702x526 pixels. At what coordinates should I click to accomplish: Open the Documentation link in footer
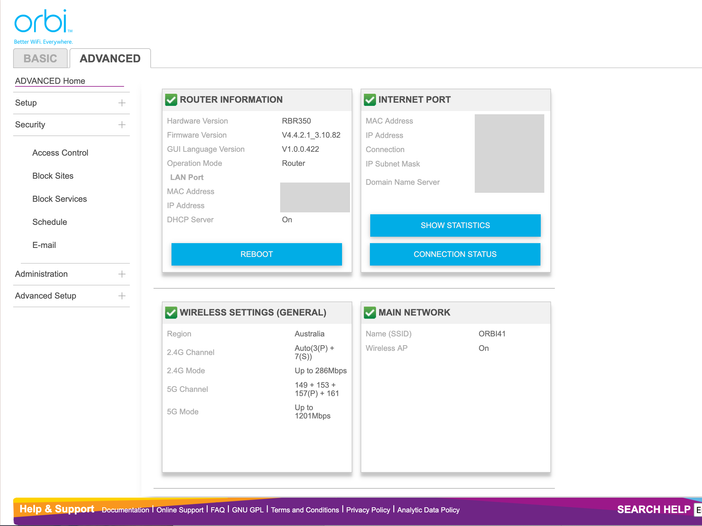[x=125, y=510]
